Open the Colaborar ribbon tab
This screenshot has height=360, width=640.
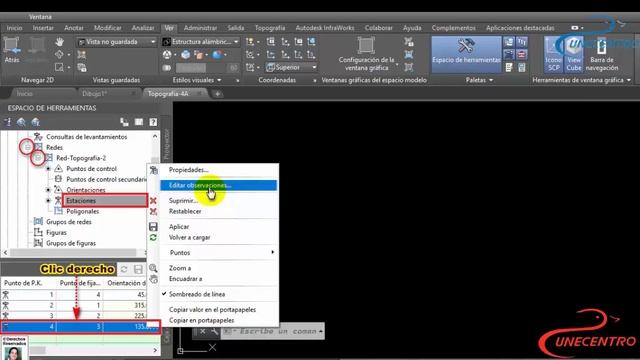[379, 28]
